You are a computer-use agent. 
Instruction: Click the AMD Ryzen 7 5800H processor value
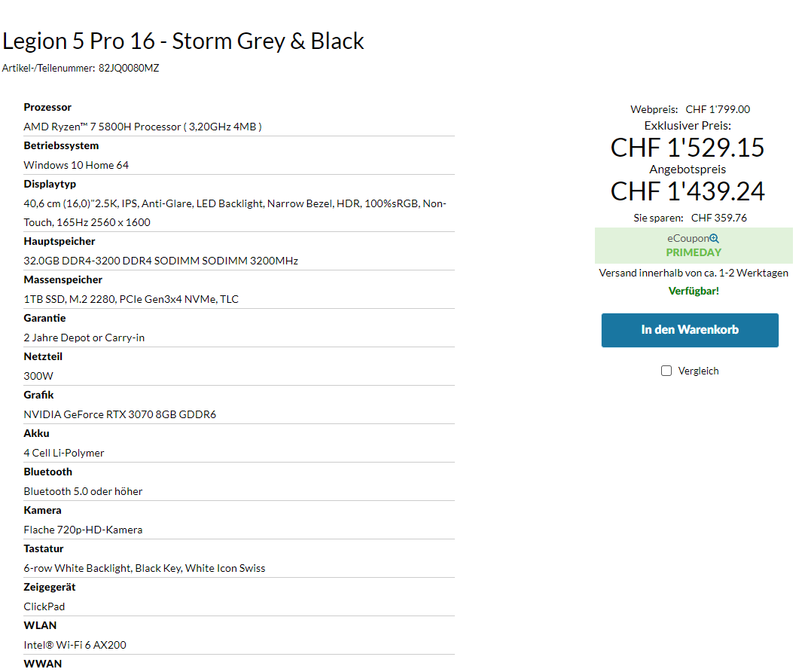click(142, 127)
